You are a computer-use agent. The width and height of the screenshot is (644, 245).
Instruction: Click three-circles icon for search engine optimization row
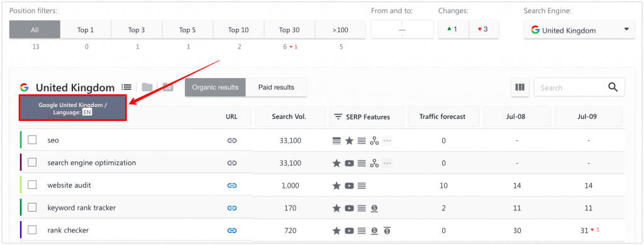[374, 163]
